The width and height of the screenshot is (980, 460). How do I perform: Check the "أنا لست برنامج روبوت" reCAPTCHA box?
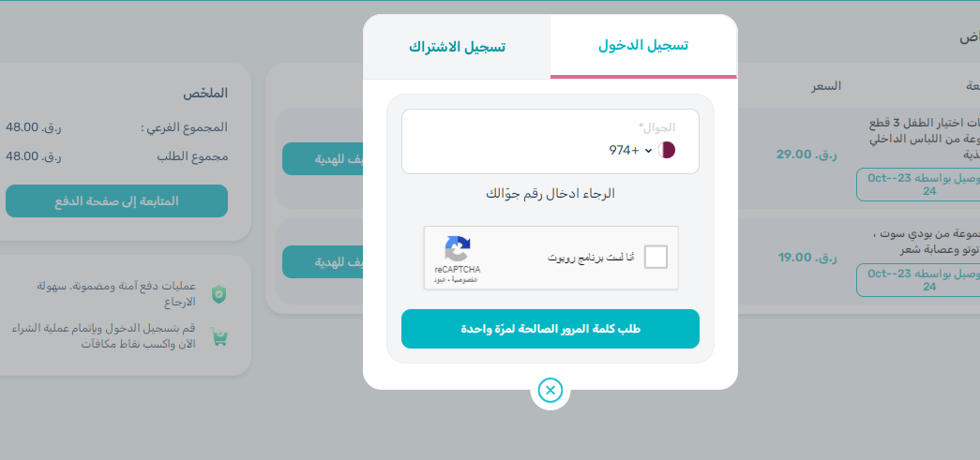point(656,257)
